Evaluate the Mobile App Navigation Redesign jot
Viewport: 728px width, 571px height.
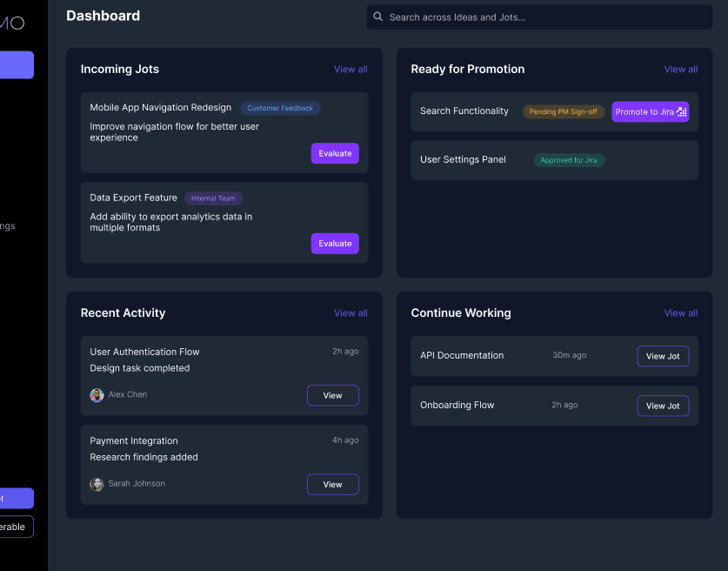335,153
